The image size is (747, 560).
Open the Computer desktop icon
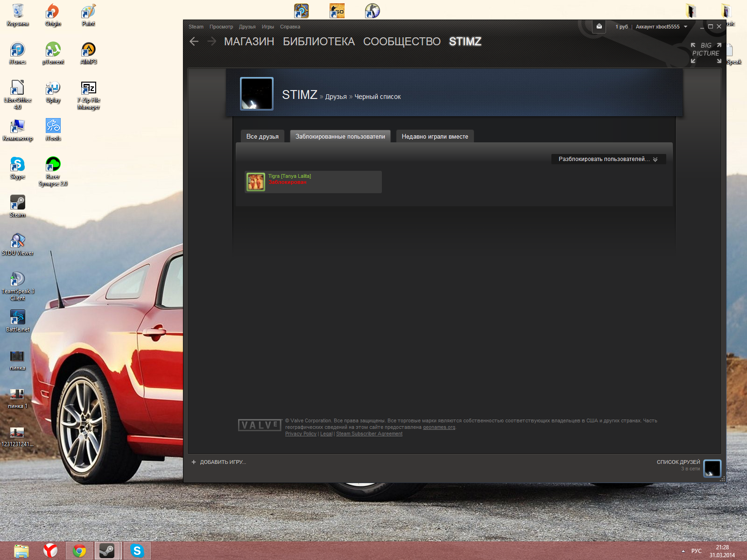click(x=18, y=129)
